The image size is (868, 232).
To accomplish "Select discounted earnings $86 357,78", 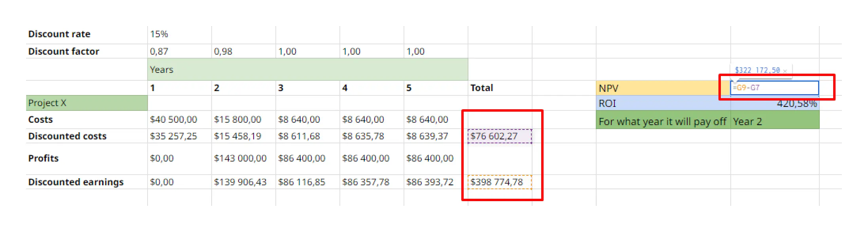I will (x=372, y=182).
